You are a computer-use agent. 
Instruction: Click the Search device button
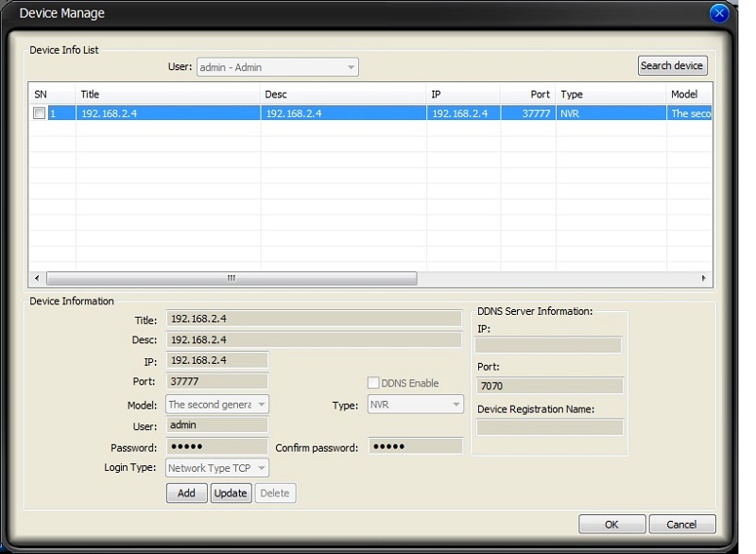672,65
